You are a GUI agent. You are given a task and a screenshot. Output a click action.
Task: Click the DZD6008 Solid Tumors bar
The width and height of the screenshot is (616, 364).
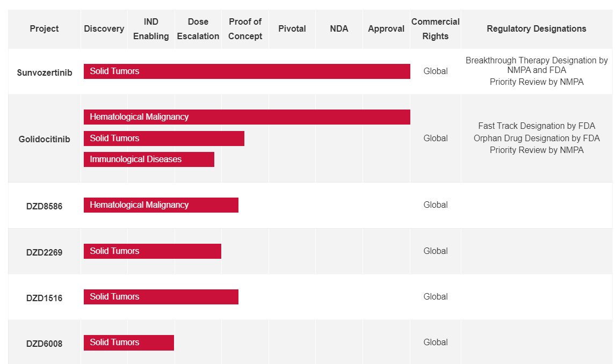click(x=128, y=343)
